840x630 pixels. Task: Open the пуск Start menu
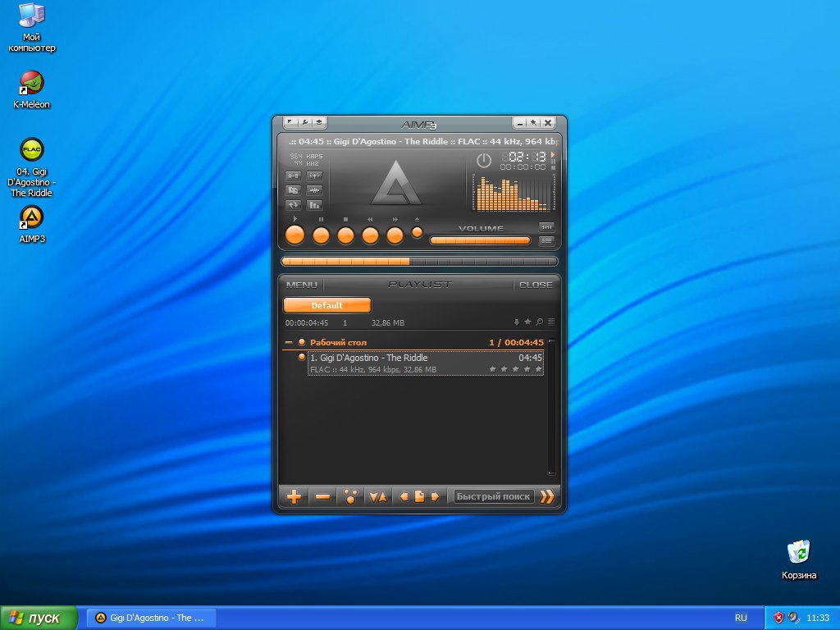click(x=38, y=618)
